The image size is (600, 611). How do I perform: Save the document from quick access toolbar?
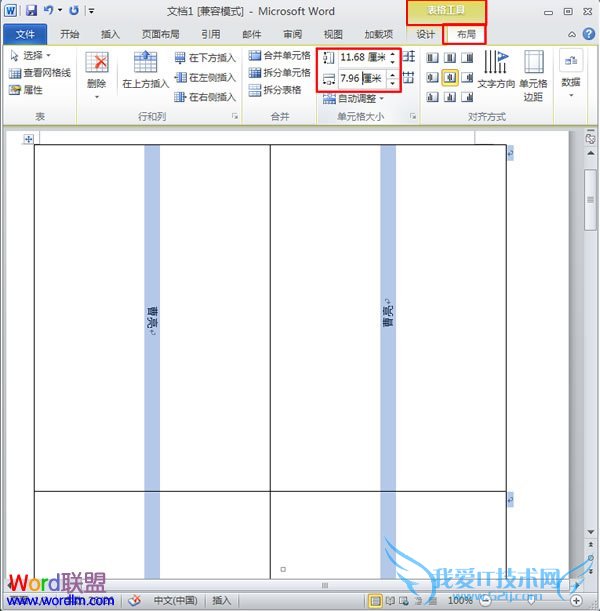(31, 11)
